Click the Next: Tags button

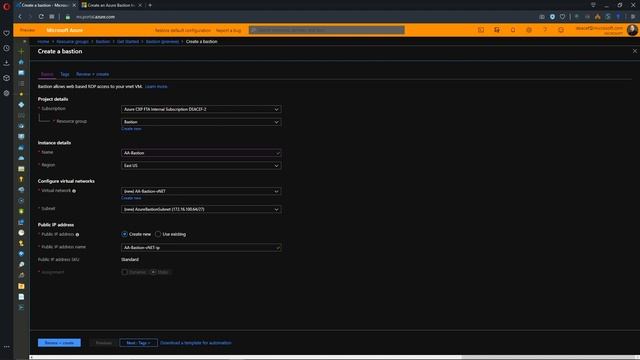138,343
